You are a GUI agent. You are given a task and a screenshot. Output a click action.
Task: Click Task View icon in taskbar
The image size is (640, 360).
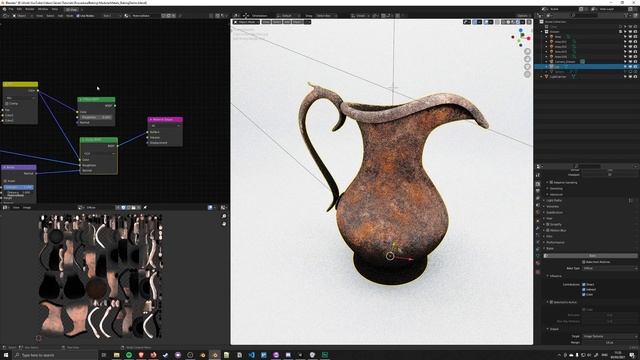pyautogui.click(x=104, y=355)
